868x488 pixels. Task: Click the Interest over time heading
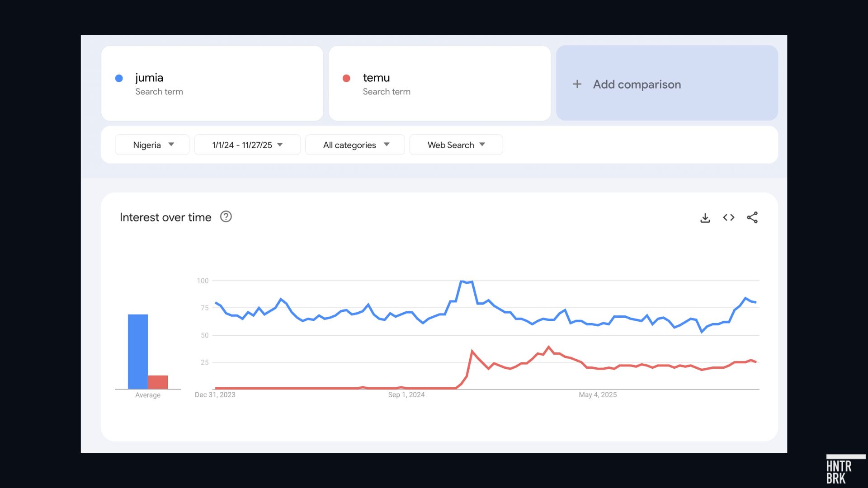click(165, 217)
